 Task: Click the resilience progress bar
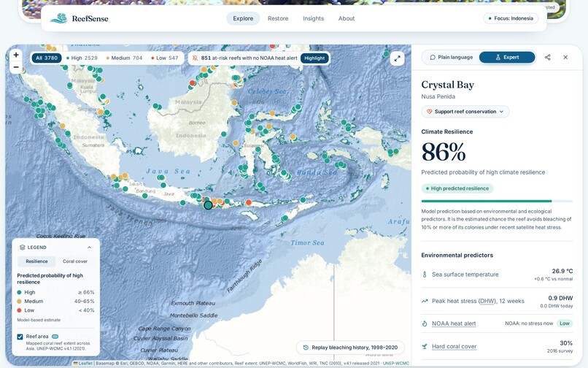coord(497,201)
